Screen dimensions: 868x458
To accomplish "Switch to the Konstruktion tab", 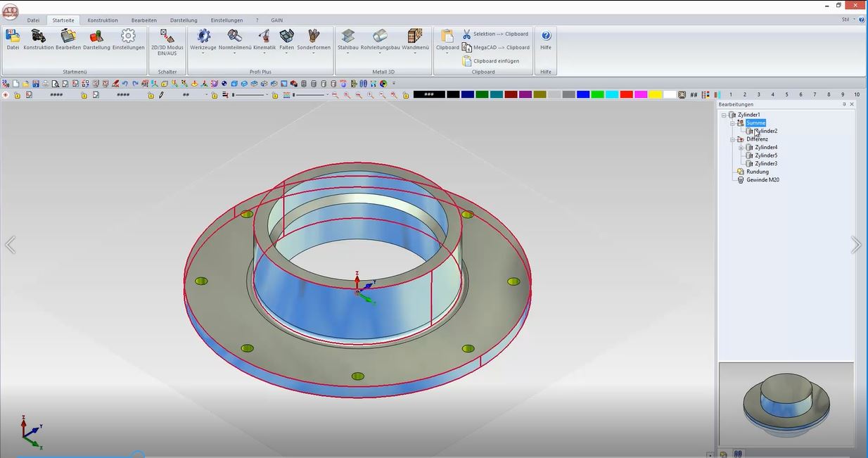I will (103, 20).
